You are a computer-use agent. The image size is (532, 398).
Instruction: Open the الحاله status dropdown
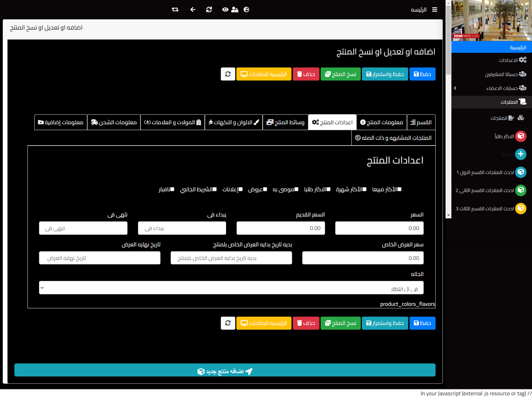pyautogui.click(x=231, y=288)
